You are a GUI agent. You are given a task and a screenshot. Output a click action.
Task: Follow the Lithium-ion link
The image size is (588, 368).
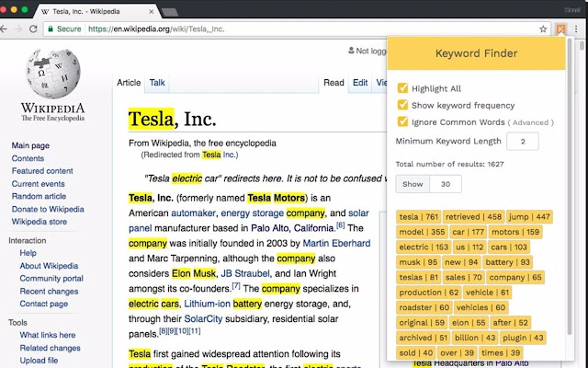tap(207, 304)
